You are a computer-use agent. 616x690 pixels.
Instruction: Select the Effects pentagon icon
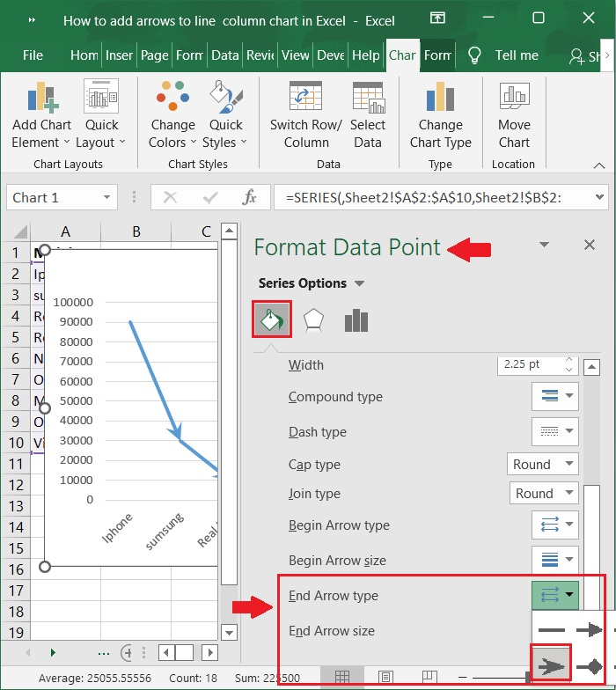pos(313,320)
